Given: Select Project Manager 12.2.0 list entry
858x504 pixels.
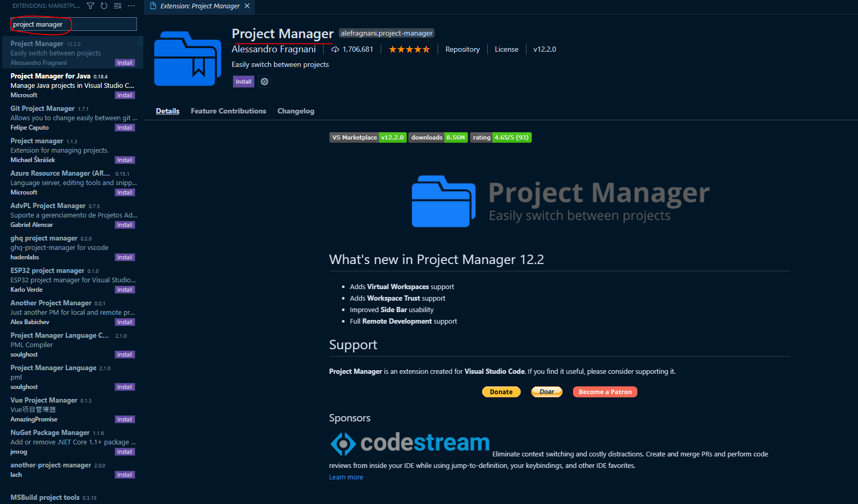Looking at the screenshot, I should tap(73, 52).
